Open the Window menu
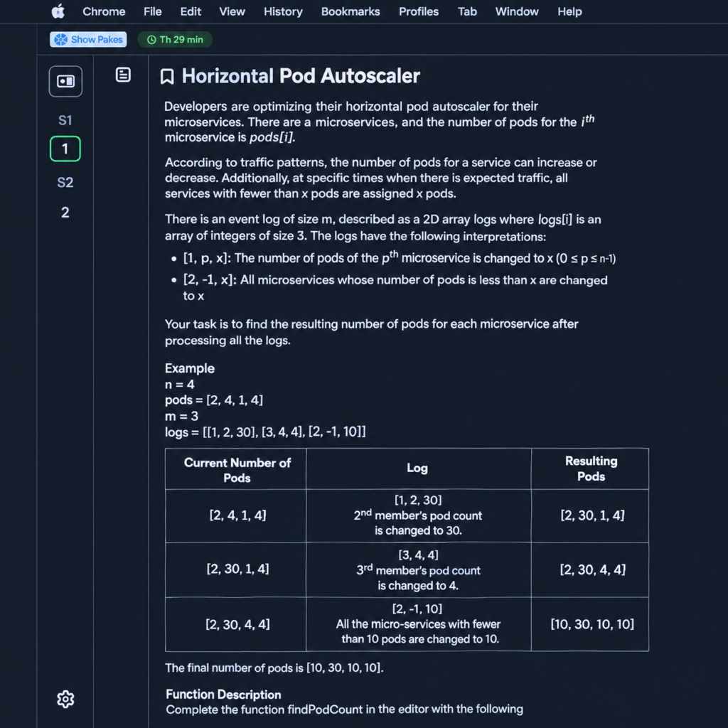Viewport: 728px width, 728px height. [x=517, y=11]
